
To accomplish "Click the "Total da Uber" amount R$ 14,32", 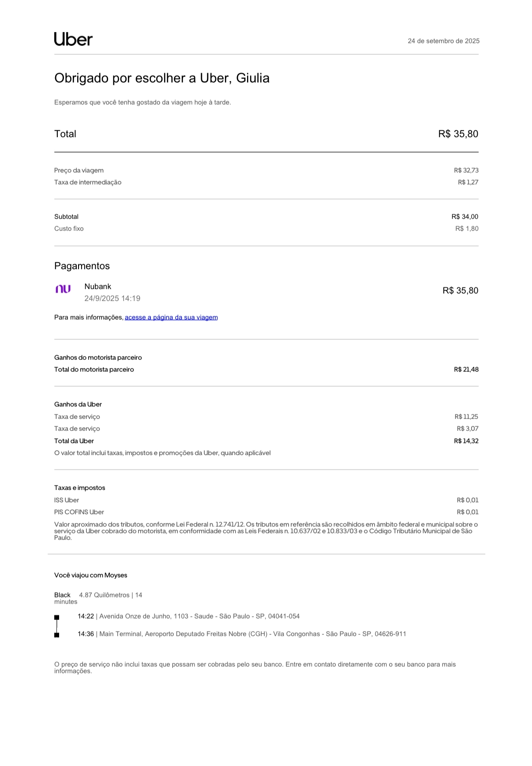I will (466, 441).
